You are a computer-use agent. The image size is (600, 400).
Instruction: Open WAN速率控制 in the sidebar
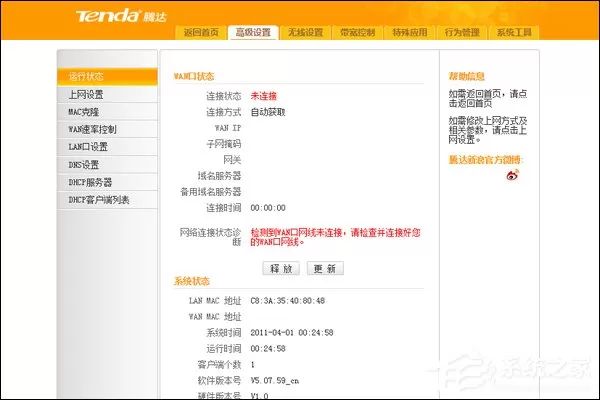click(107, 129)
